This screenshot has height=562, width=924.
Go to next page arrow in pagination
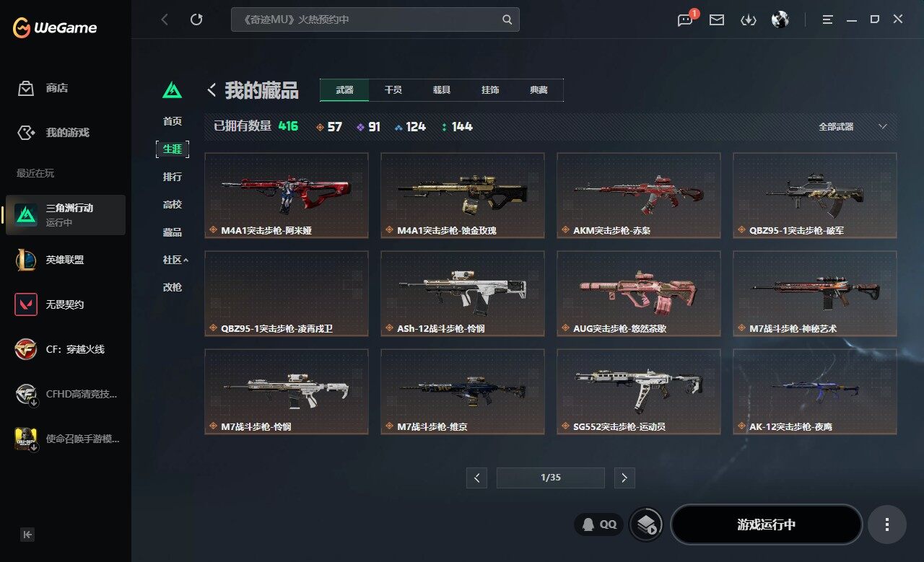624,478
